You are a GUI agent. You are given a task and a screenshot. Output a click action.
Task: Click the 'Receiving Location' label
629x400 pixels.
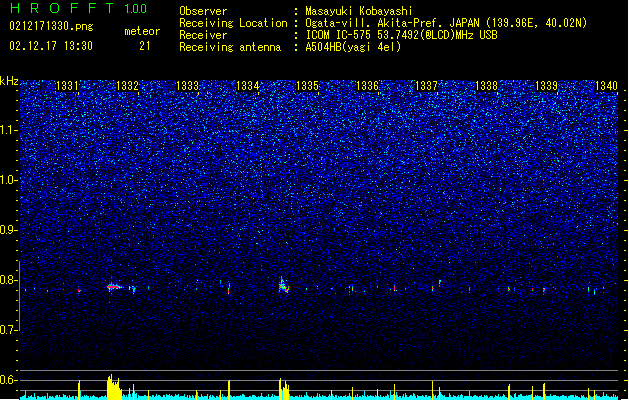coord(233,23)
